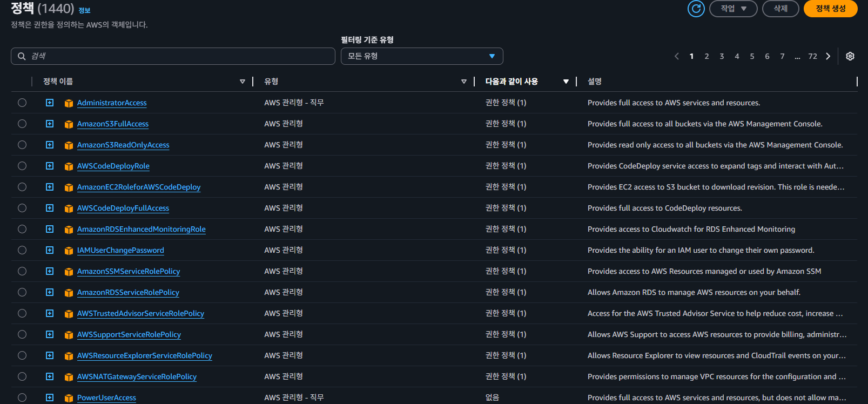Click '없음' in the PowerUserAccess row
The image size is (868, 404).
pyautogui.click(x=492, y=398)
